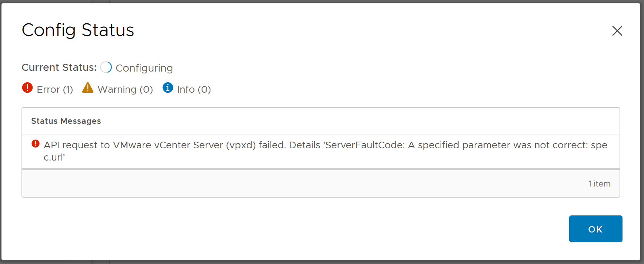Click the Configuring spinner icon
Viewport: 644px width, 264px height.
tap(106, 67)
